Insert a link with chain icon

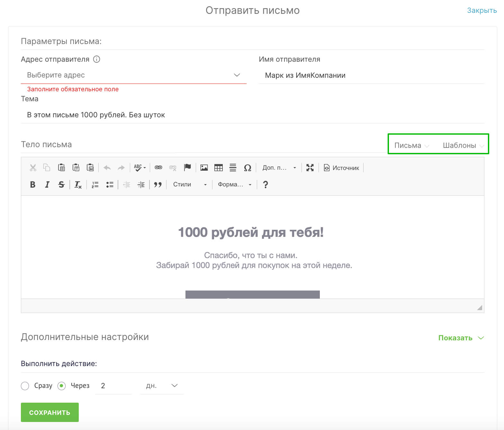click(158, 167)
